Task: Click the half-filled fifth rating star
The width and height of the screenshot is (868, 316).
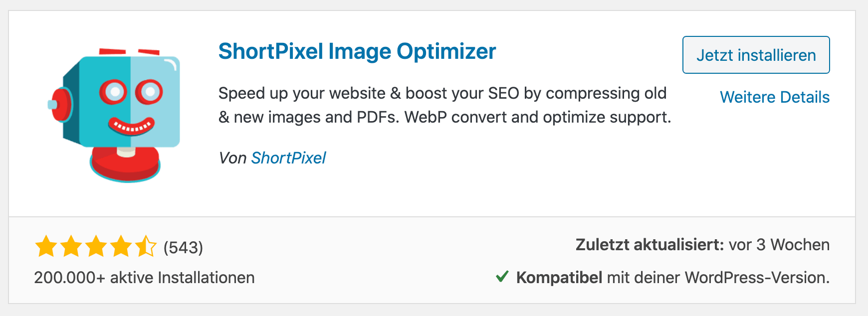Action: pyautogui.click(x=146, y=247)
